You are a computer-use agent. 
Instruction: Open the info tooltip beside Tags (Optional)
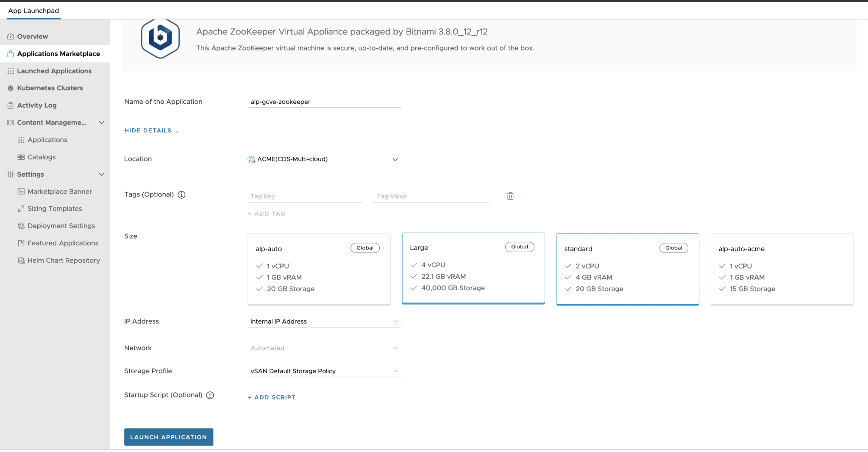[x=181, y=194]
